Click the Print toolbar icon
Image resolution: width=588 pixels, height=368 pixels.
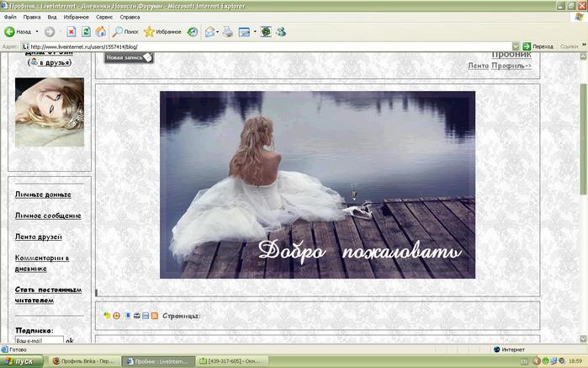(228, 32)
